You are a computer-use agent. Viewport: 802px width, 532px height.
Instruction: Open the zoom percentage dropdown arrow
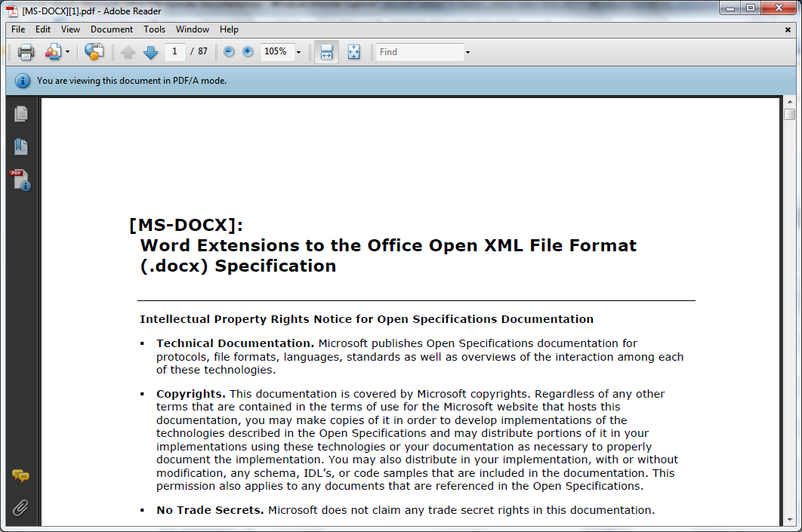pos(299,52)
